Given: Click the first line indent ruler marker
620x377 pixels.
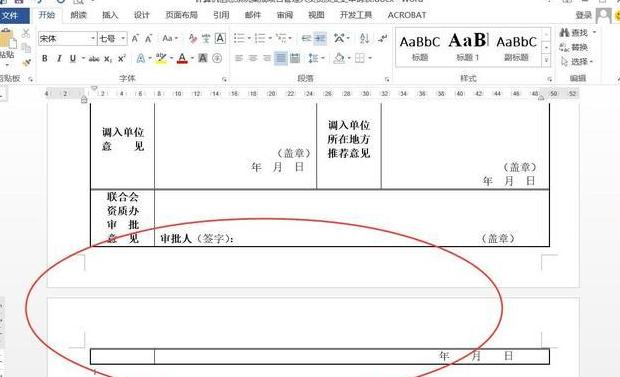Looking at the screenshot, I should [x=94, y=88].
